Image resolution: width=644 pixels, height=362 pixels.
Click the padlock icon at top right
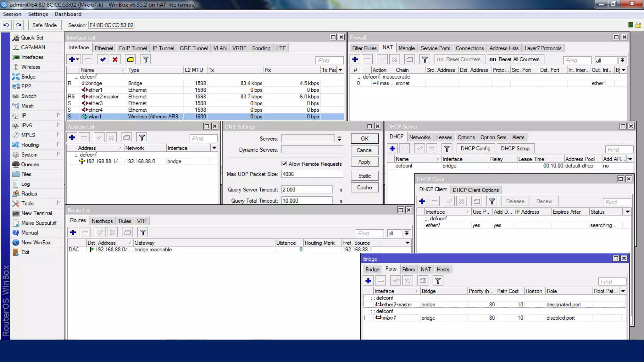[x=638, y=25]
